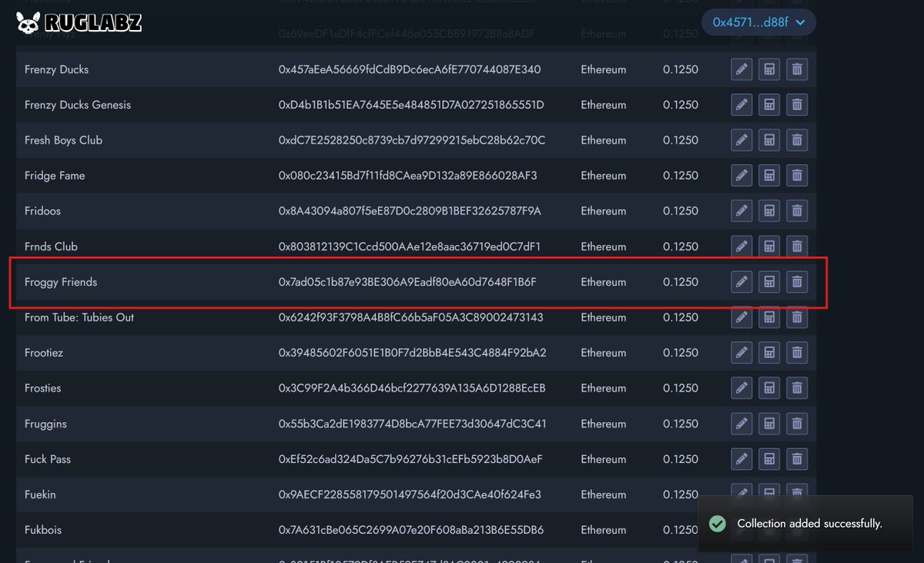Open calculator for Froggy Friends
924x563 pixels.
pyautogui.click(x=768, y=282)
